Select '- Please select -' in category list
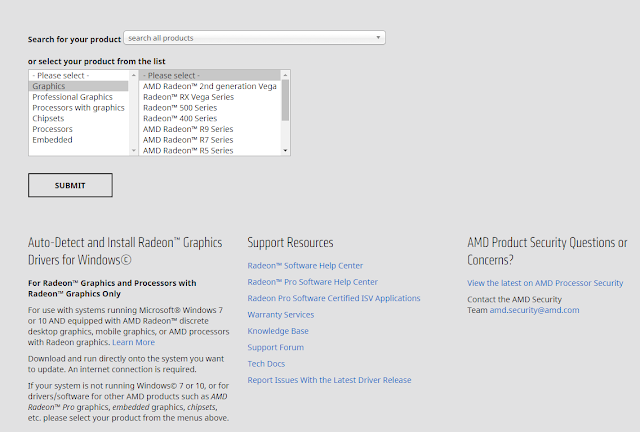The width and height of the screenshot is (640, 432). (x=79, y=76)
